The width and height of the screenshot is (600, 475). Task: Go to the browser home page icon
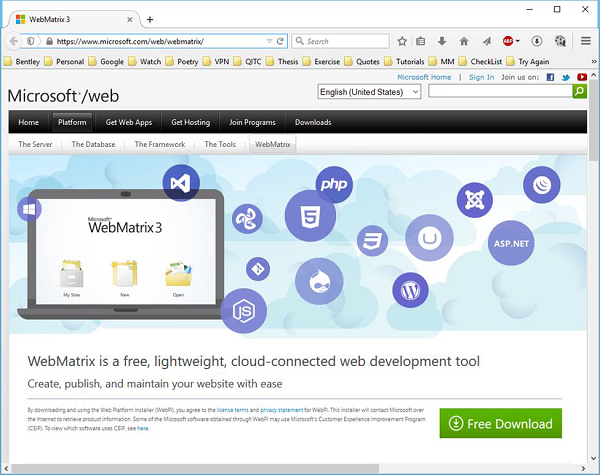[x=464, y=41]
